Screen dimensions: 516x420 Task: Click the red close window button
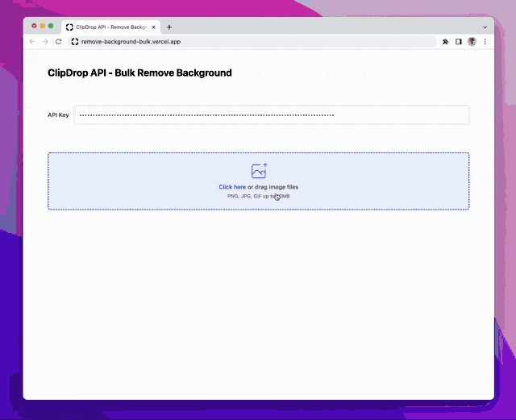[34, 26]
